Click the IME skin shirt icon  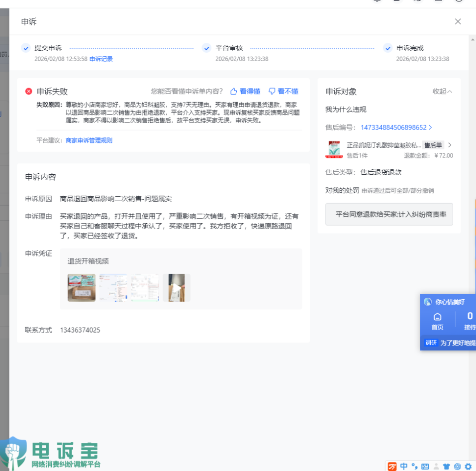[x=446, y=467]
